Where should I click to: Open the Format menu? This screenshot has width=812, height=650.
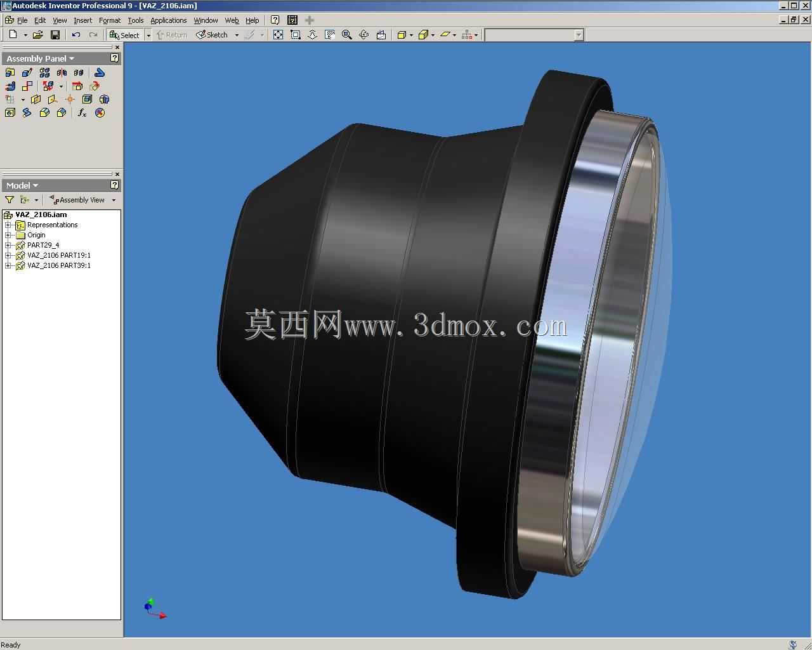[x=110, y=20]
